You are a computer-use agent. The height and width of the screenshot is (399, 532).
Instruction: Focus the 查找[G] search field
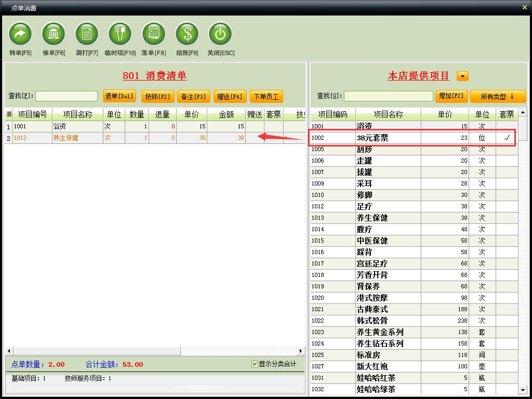(x=389, y=96)
